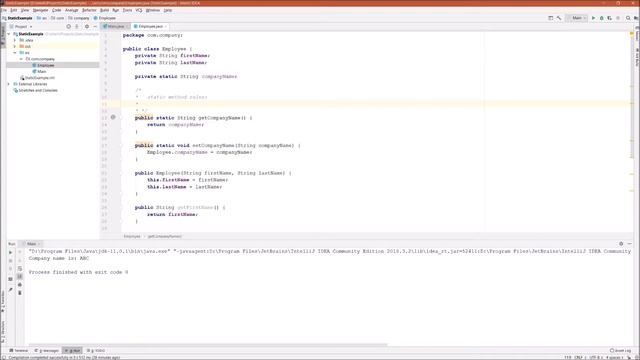
Task: Hide the Project panel with minus icon
Action: (x=95, y=27)
